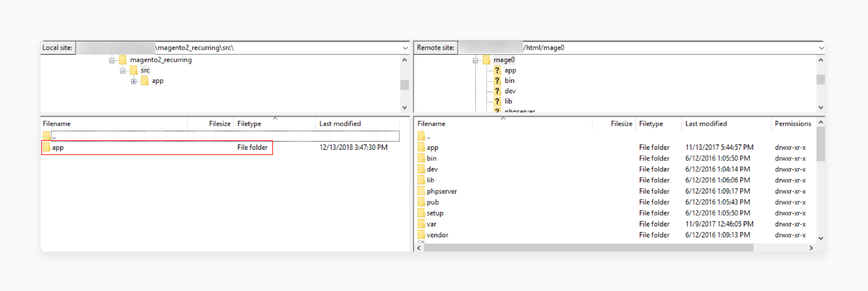Open the Remote site path dropdown
Image resolution: width=868 pixels, height=291 pixels.
(821, 48)
